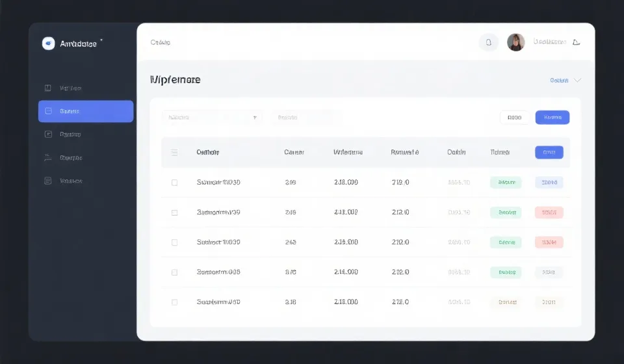Click the blue app logo in the sidebar
624x364 pixels.
coord(49,44)
